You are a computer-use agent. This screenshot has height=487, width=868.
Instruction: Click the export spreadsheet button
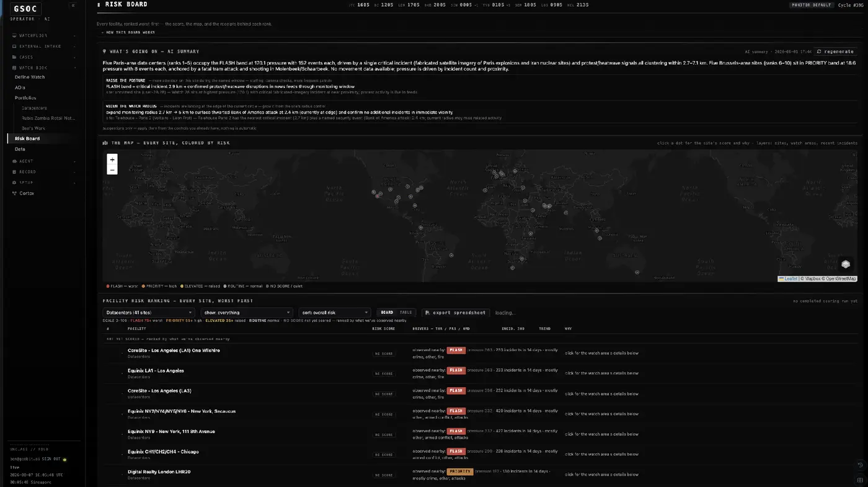pyautogui.click(x=456, y=313)
